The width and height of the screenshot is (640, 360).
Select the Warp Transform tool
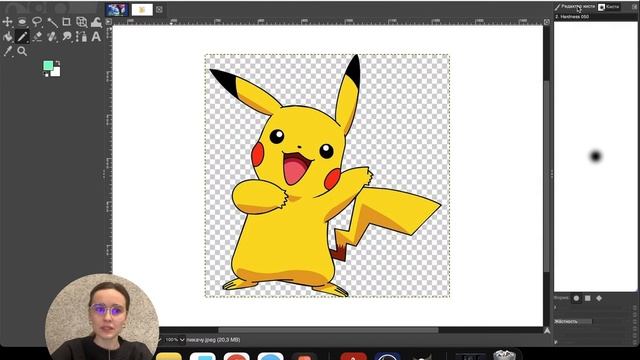(x=96, y=22)
